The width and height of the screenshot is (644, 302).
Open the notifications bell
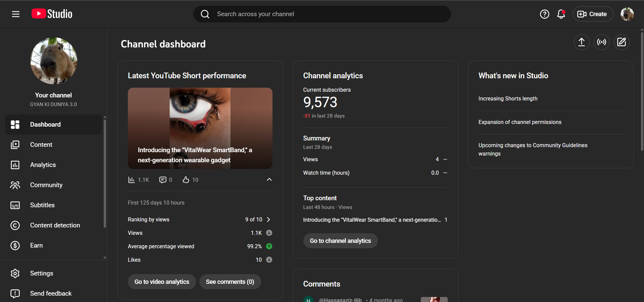click(561, 14)
